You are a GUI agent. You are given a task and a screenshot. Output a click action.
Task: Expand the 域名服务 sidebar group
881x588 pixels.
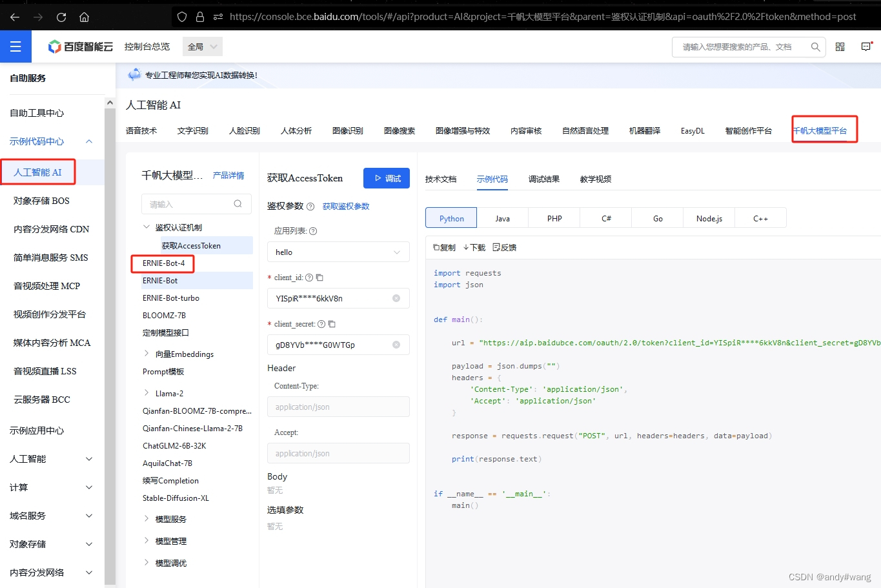(x=89, y=516)
